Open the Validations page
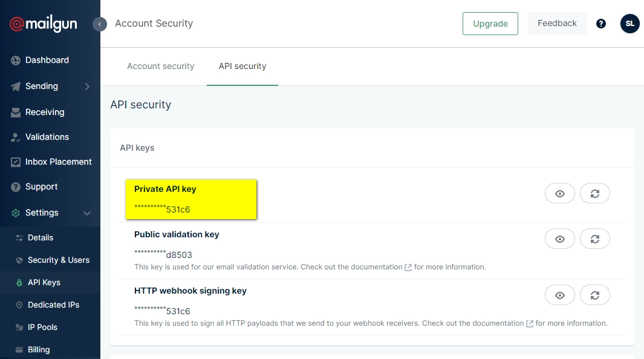The height and width of the screenshot is (359, 644). click(x=46, y=137)
